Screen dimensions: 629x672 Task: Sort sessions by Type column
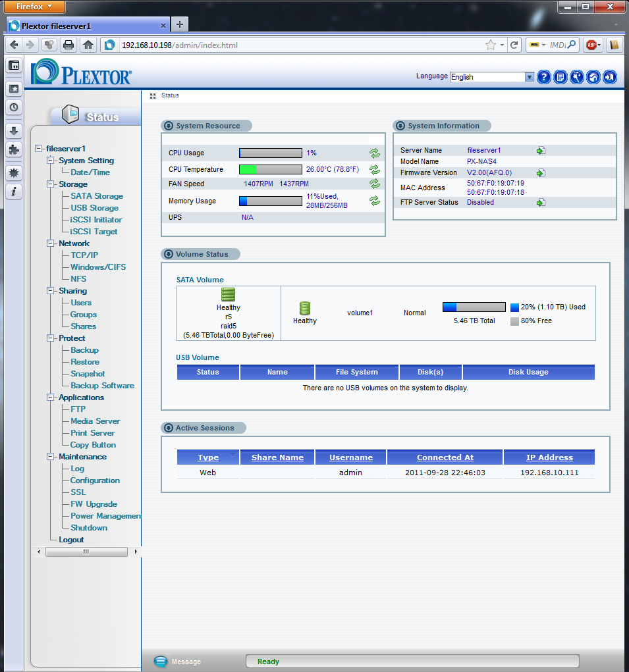tap(208, 457)
